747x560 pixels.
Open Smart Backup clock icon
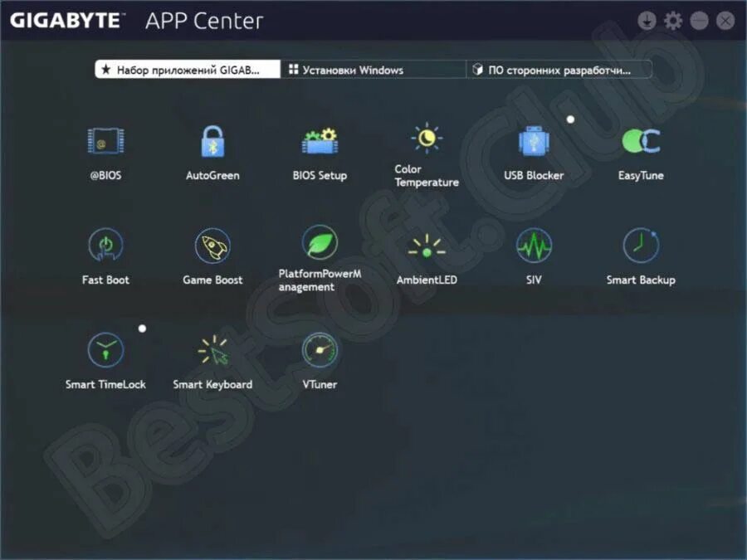(x=641, y=246)
